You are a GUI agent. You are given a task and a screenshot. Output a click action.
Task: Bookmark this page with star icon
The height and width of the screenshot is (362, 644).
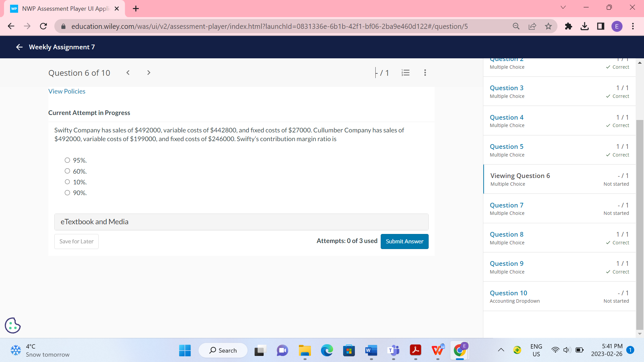click(x=548, y=26)
